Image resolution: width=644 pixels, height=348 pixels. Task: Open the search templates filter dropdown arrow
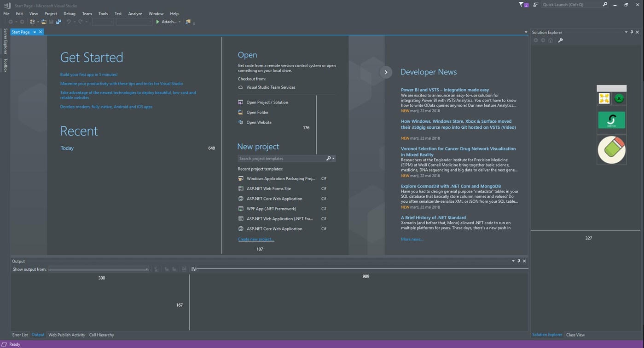click(333, 158)
